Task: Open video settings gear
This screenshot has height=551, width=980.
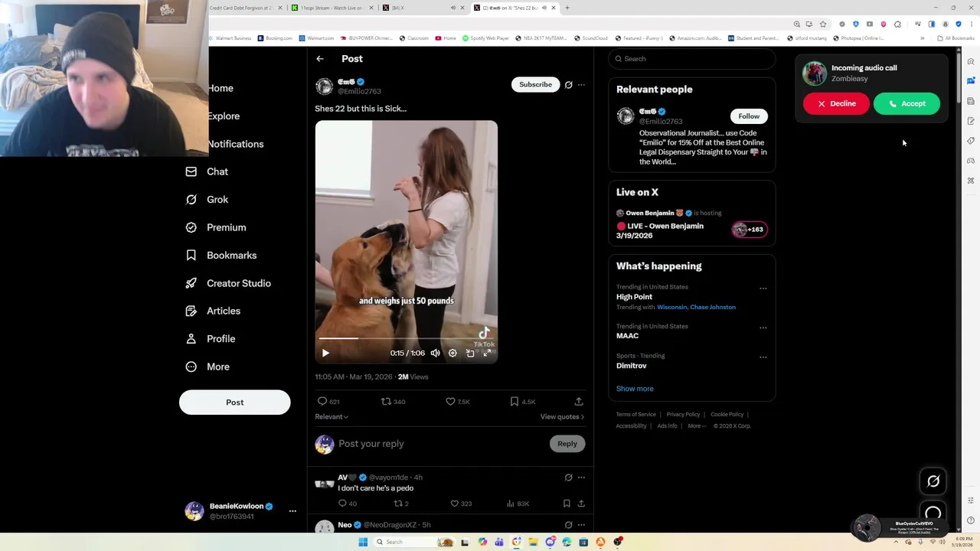Action: tap(452, 353)
